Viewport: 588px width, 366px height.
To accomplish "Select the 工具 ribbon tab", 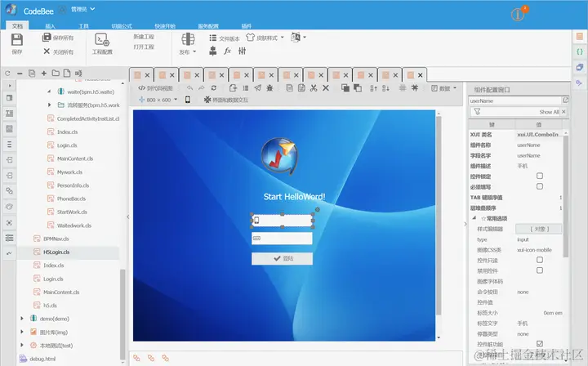I will [83, 26].
